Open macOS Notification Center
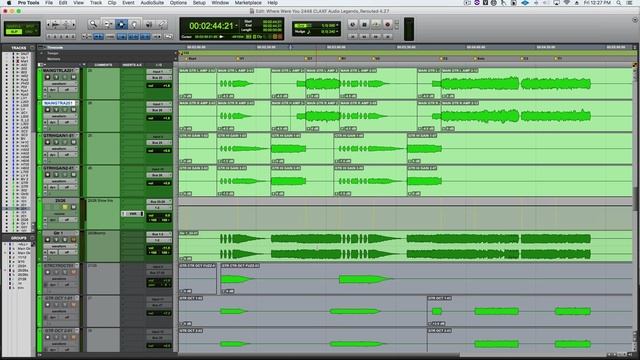 pyautogui.click(x=630, y=3)
